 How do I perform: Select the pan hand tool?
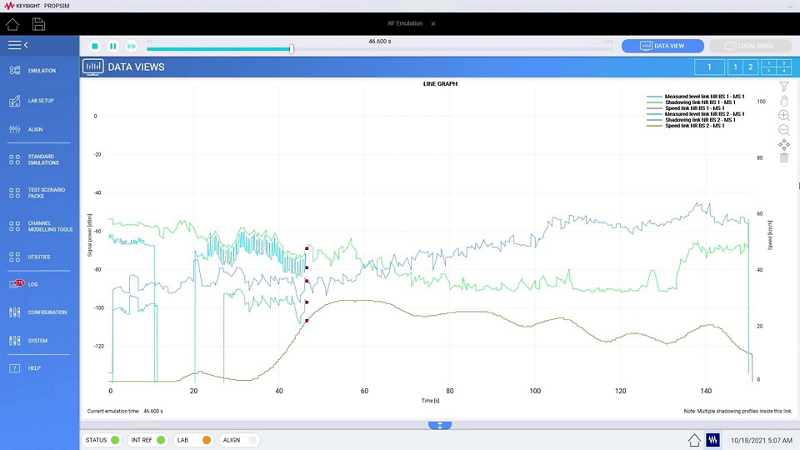(784, 101)
